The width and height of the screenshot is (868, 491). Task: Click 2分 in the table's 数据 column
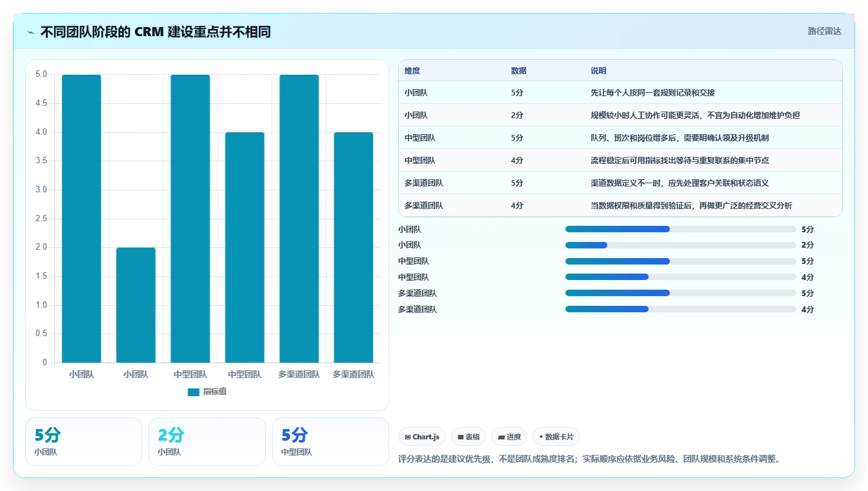coord(517,115)
